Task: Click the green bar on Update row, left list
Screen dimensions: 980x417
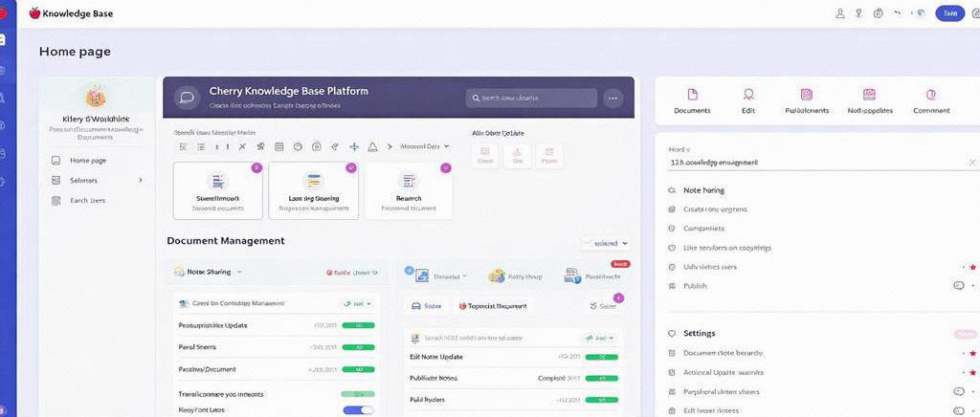Action: point(359,325)
